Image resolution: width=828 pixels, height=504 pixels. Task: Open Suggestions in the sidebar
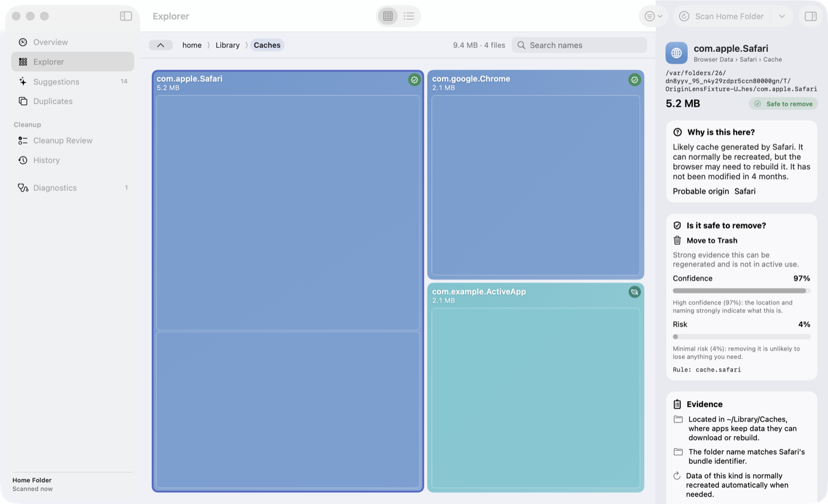coord(72,82)
